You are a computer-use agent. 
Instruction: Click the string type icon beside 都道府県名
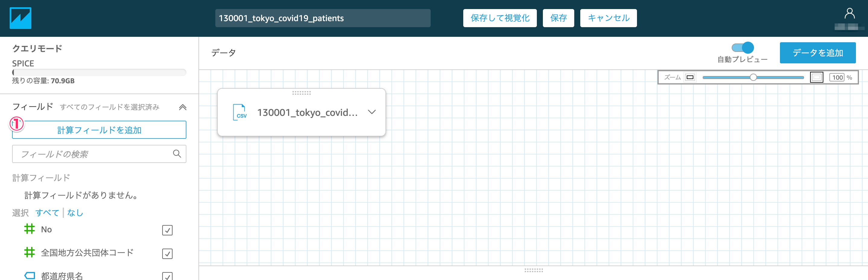29,275
